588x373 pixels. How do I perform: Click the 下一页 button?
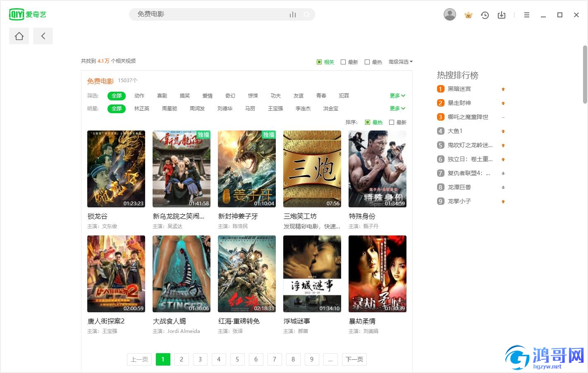[x=354, y=359]
